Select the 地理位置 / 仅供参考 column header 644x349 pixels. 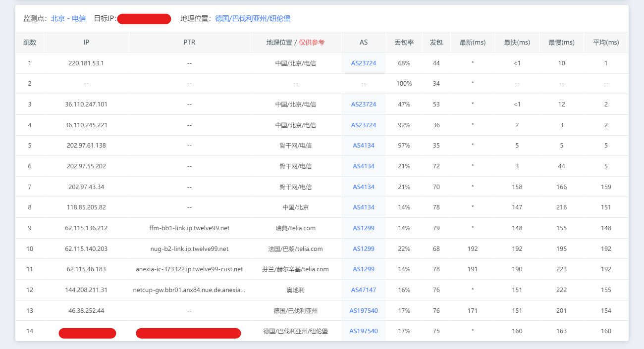(x=295, y=43)
